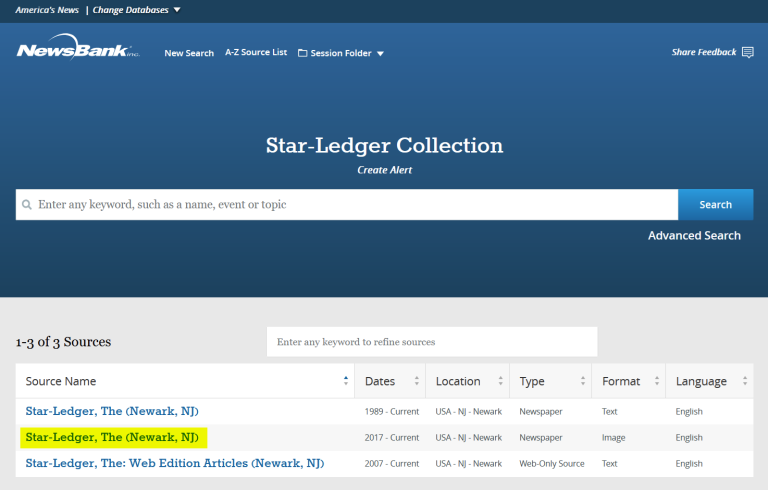Focus the refine sources keyword field
768x490 pixels.
tap(431, 342)
